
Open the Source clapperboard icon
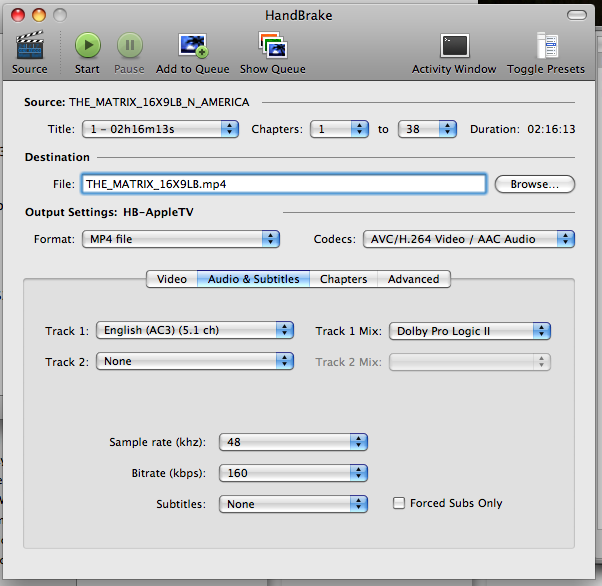[30, 45]
